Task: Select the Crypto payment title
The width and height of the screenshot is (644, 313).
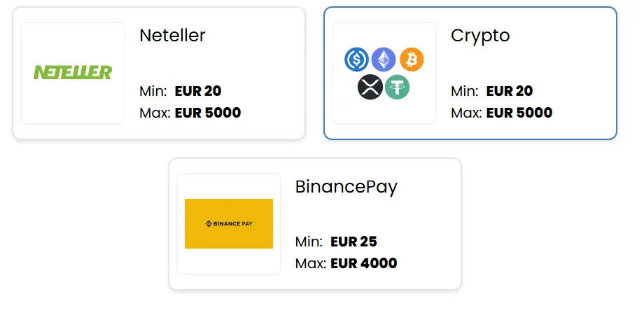Action: click(480, 35)
